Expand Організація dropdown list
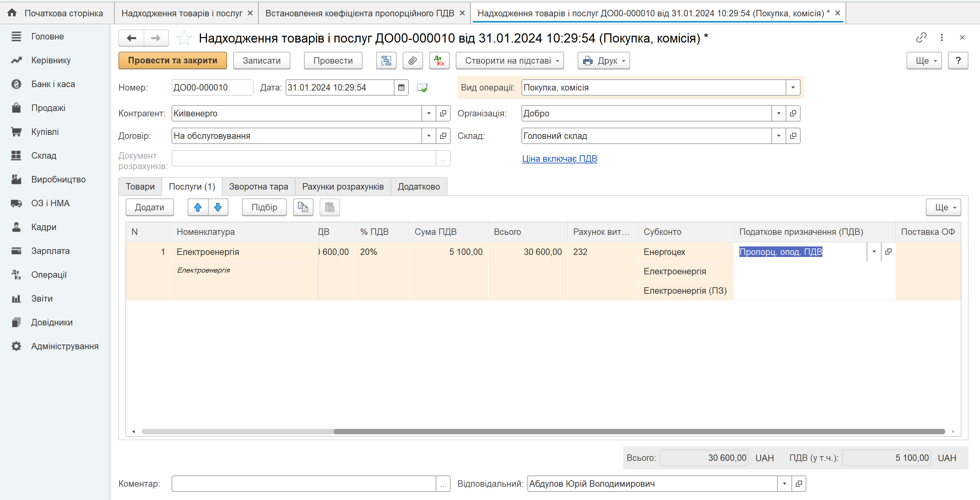Viewport: 980px width, 500px height. point(779,113)
